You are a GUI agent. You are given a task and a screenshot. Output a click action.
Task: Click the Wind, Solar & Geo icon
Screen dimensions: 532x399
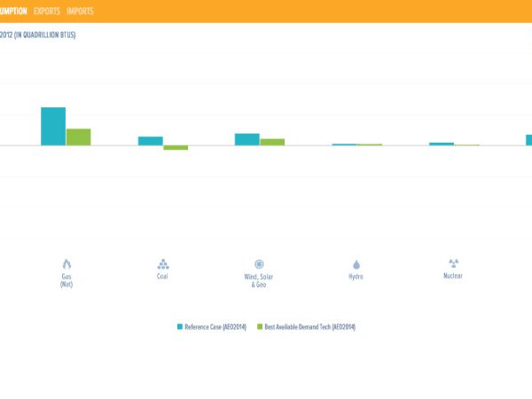(259, 264)
